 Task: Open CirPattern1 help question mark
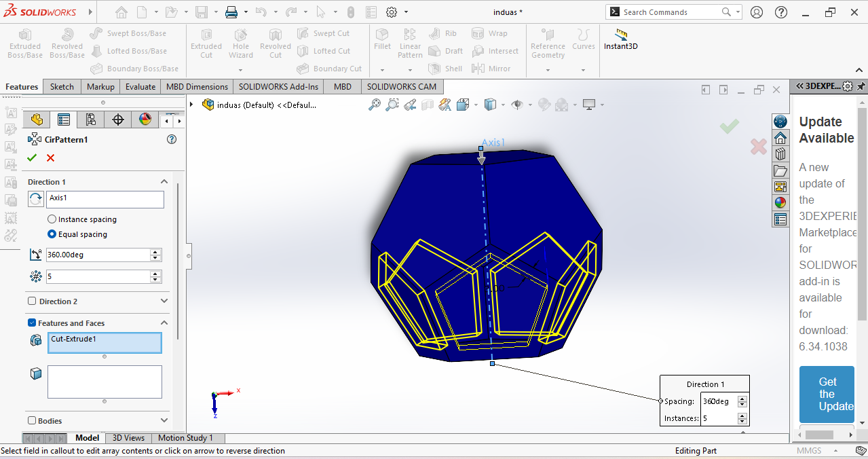click(x=172, y=139)
